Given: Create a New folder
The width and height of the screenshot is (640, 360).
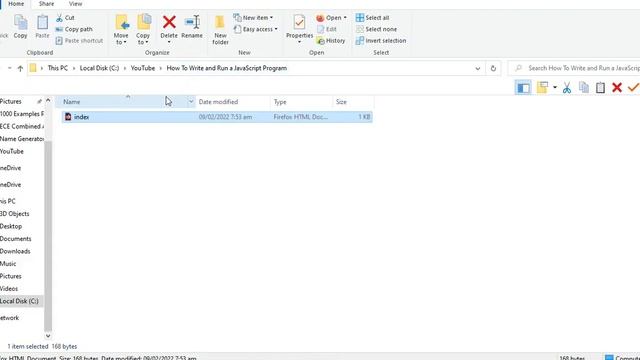Looking at the screenshot, I should (x=220, y=29).
